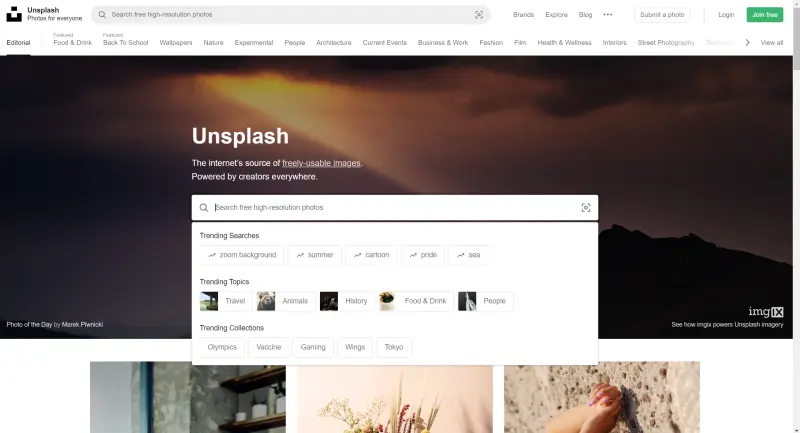Viewport: 800px width, 433px height.
Task: Click the magnifier icon in hero search box
Action: pos(204,208)
